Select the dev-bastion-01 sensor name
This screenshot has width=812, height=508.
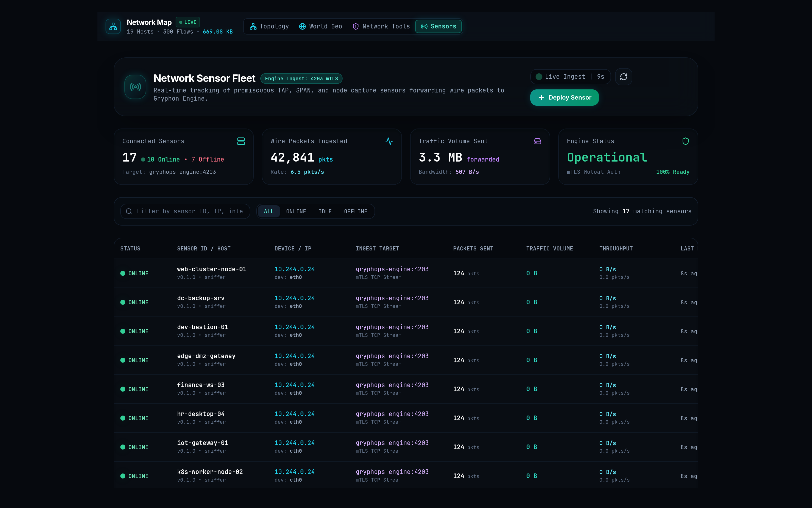click(x=203, y=327)
